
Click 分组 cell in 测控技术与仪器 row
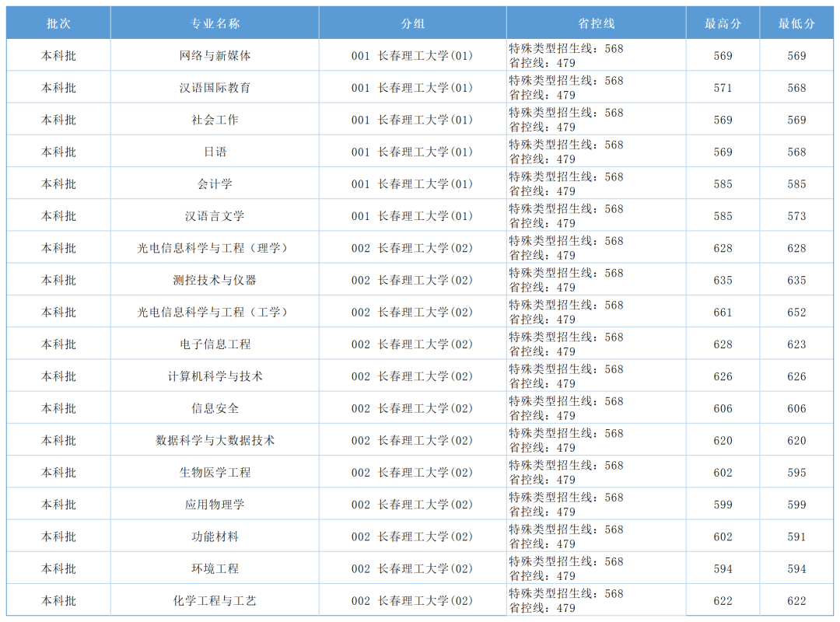(412, 280)
